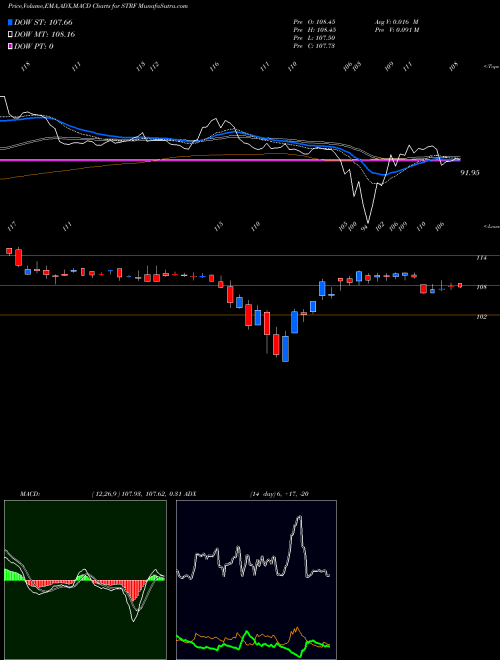Click the 'Pre O: 108.45' value
This screenshot has width=500, height=660.
pyautogui.click(x=314, y=22)
